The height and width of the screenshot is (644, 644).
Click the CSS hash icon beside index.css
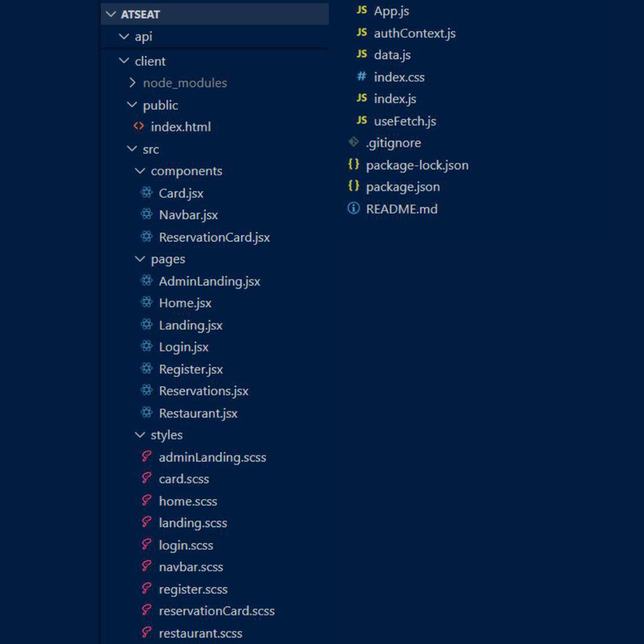point(362,76)
